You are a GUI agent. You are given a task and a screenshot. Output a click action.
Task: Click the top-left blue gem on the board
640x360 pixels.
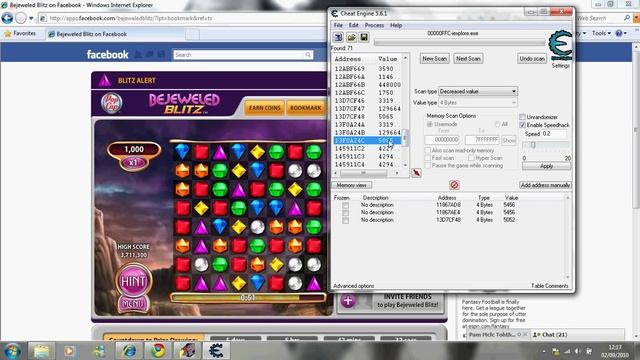pos(182,152)
